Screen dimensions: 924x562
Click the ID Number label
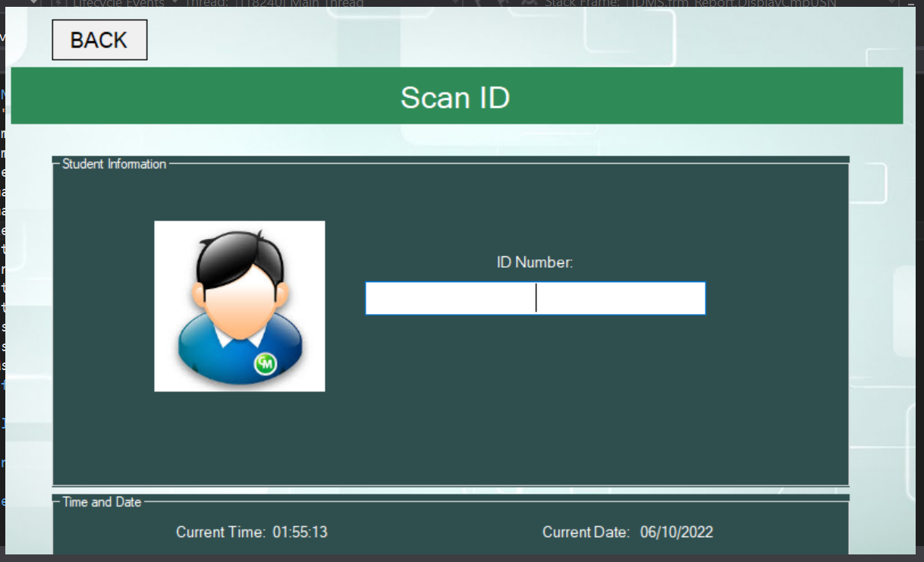click(x=535, y=262)
